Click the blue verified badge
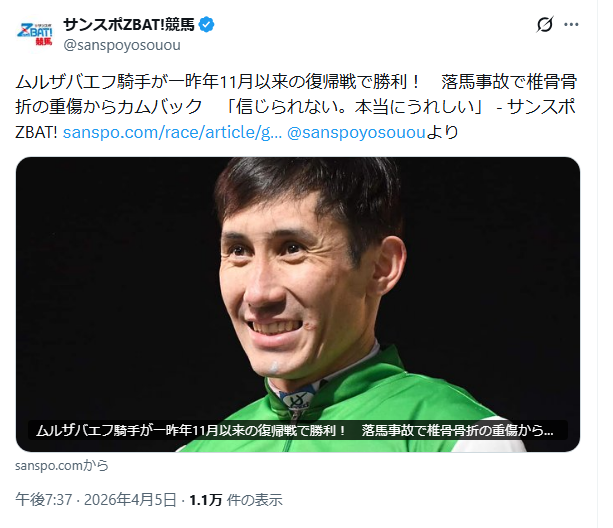This screenshot has width=613, height=528. [206, 25]
